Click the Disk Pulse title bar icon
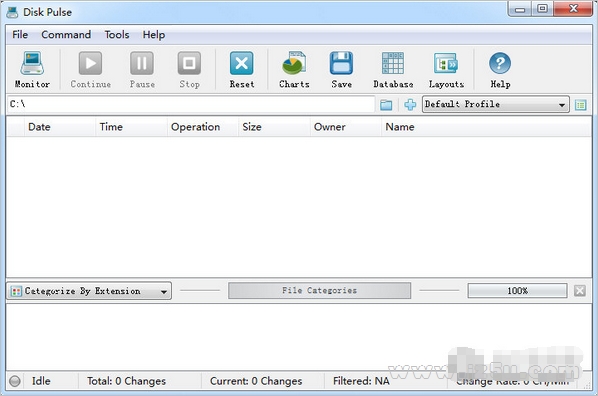 coord(12,12)
